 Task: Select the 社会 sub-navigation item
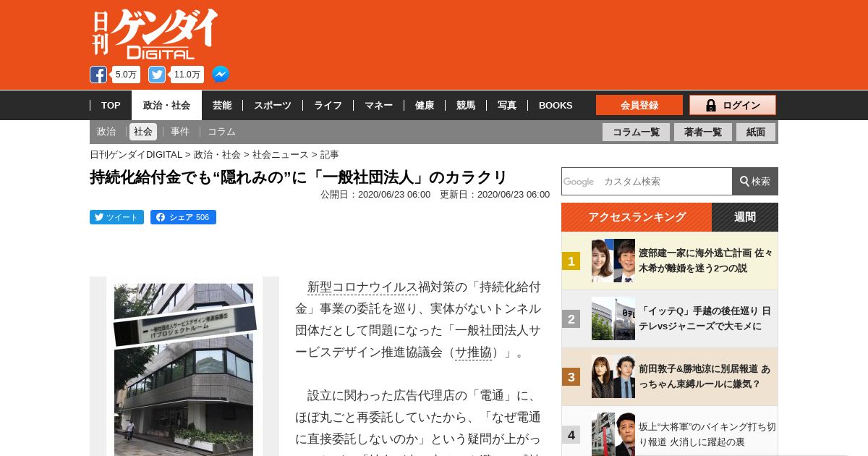click(143, 132)
